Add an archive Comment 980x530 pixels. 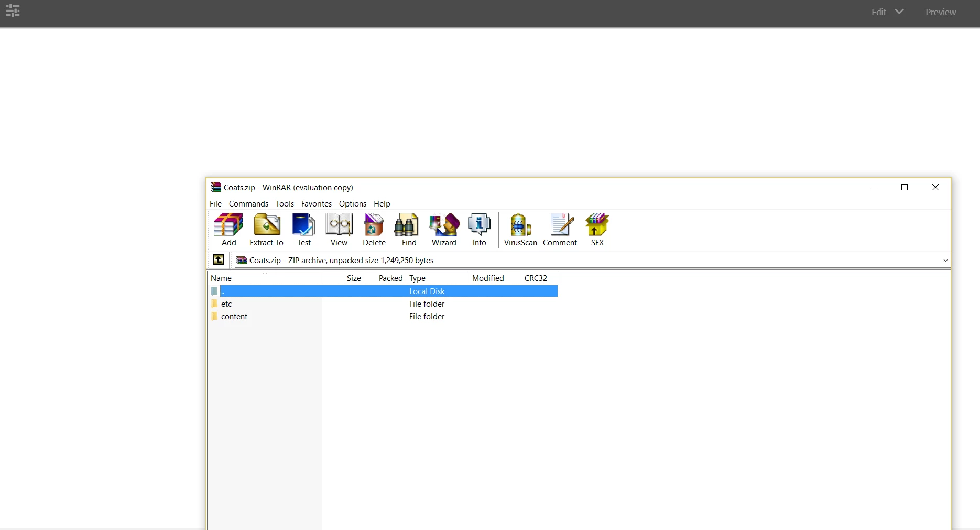(x=560, y=229)
